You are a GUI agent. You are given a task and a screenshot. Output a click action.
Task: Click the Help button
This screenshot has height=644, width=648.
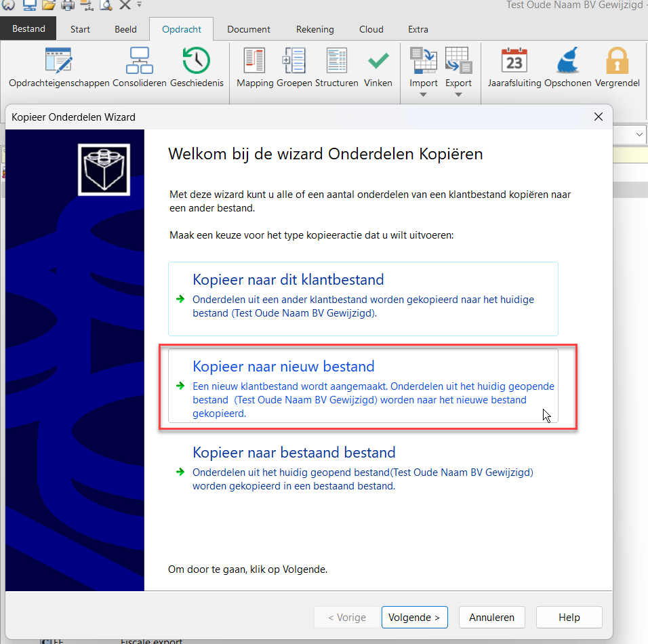pyautogui.click(x=569, y=617)
